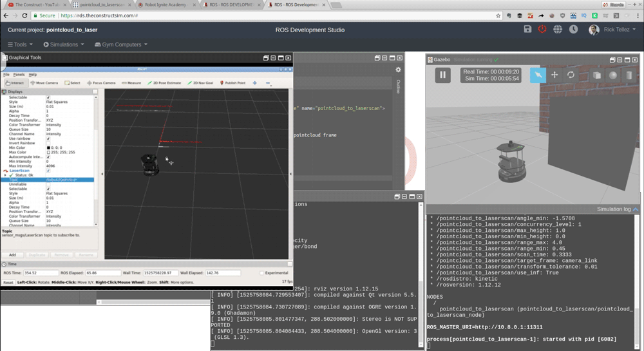Viewport: 644px width, 351px height.
Task: Activate the 2D Nav Goal tool
Action: (200, 83)
